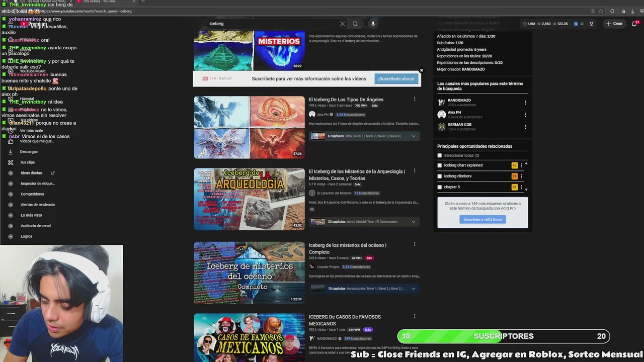Start voice search with microphone

373,24
